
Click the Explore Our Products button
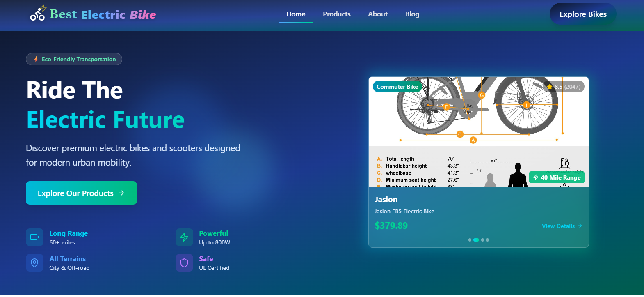[81, 193]
